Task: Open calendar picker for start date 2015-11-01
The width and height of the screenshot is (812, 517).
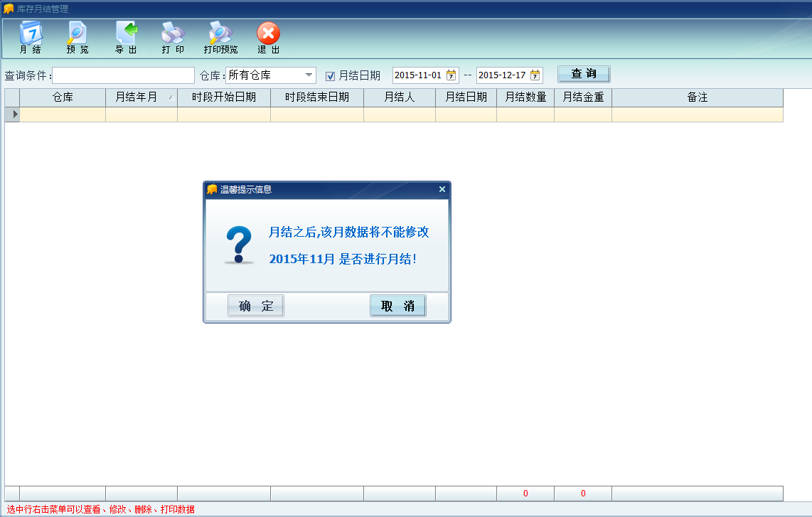Action: [x=451, y=75]
